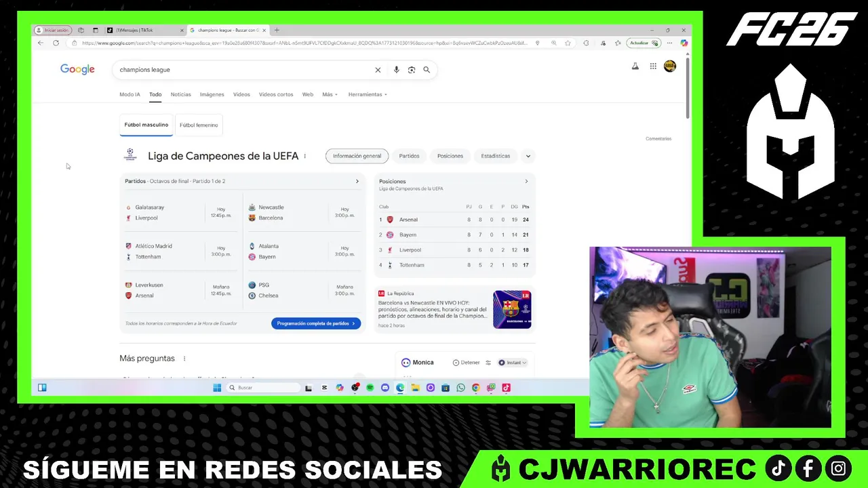This screenshot has width=868, height=488.
Task: Switch to the TikTok Mensajes browser tab
Action: [144, 30]
